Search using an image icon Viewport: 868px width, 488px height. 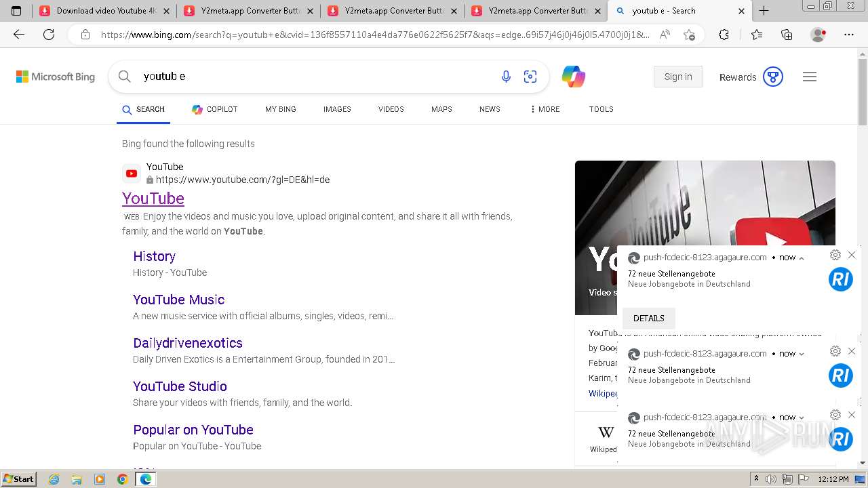pos(530,77)
